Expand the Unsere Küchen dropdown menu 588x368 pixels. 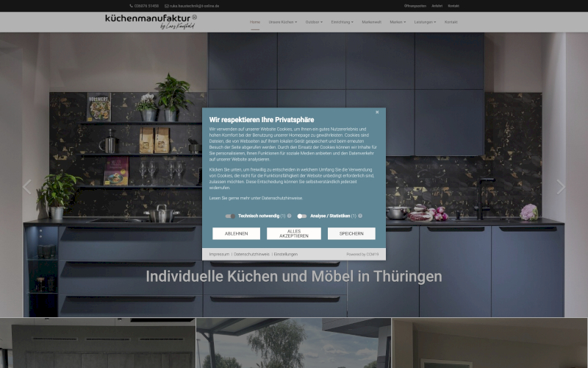pyautogui.click(x=283, y=22)
